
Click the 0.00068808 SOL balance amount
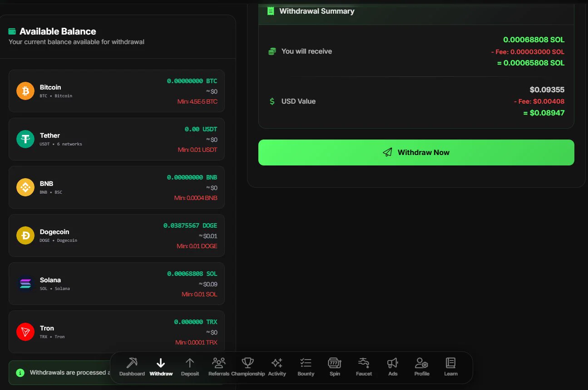tap(192, 274)
